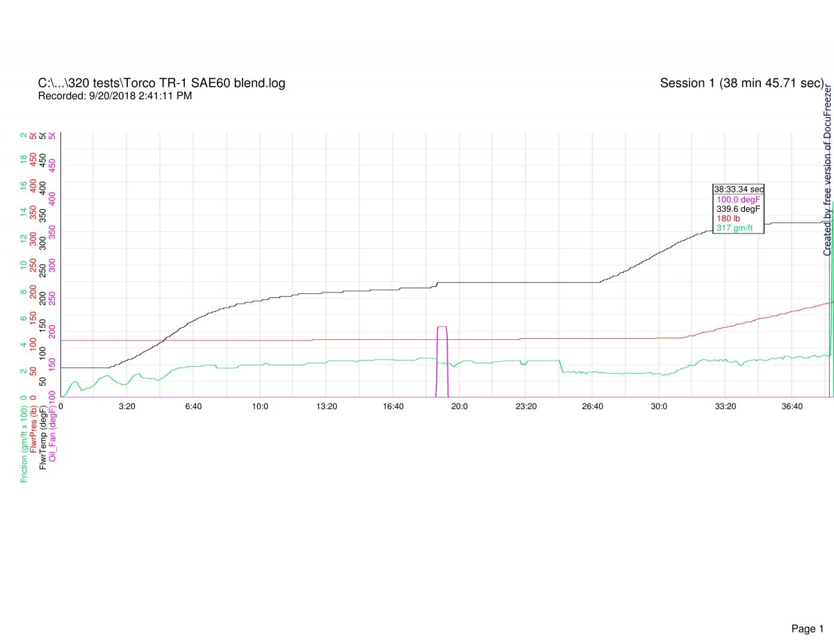Select the Session 1 duration label
834x644 pixels.
click(x=742, y=83)
